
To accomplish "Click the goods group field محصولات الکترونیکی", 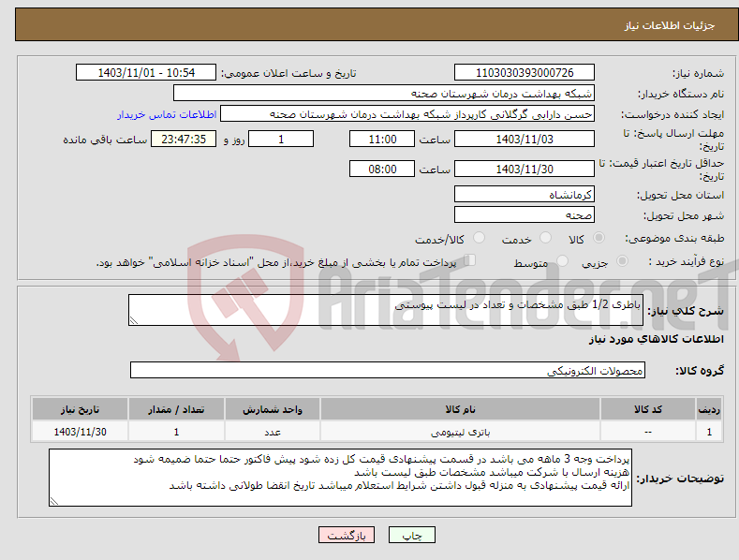I will coord(388,371).
